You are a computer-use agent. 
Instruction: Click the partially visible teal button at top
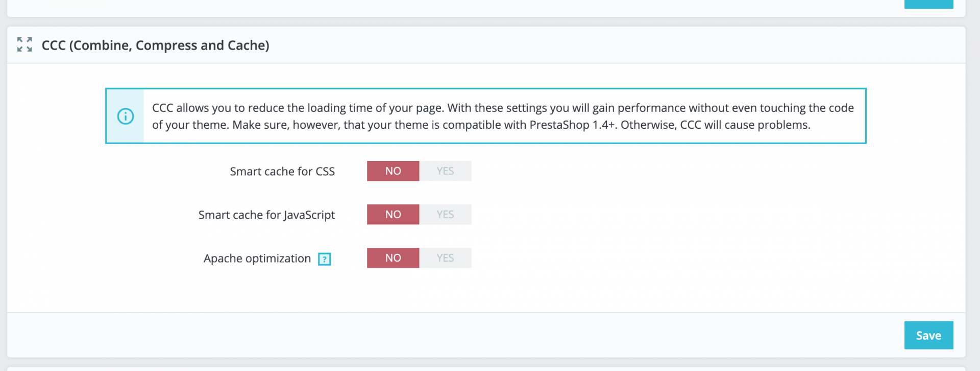928,4
